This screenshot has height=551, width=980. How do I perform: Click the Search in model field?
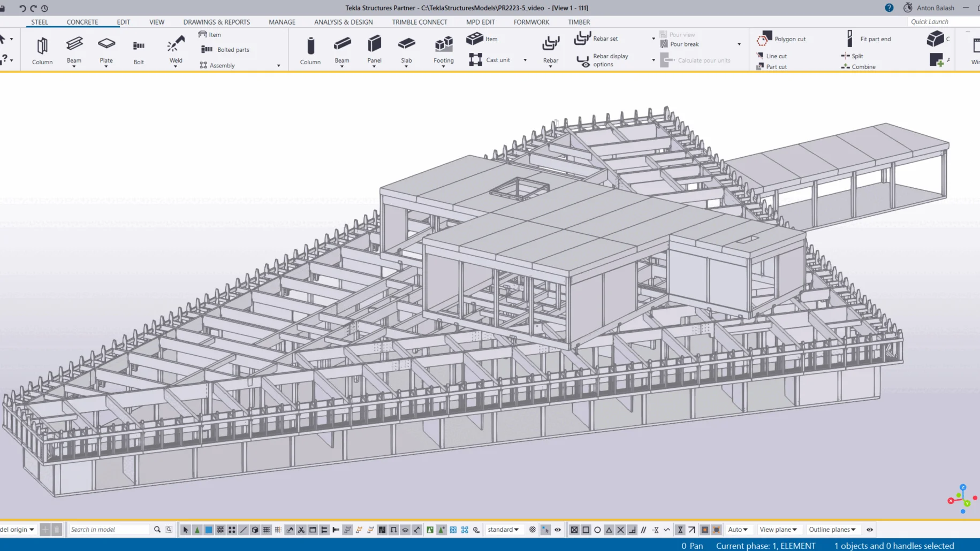pyautogui.click(x=110, y=530)
